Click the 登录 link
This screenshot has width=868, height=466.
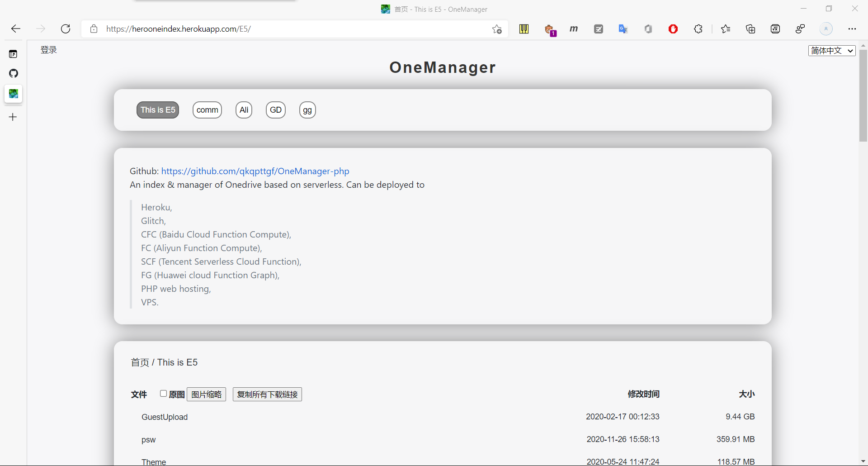point(48,50)
